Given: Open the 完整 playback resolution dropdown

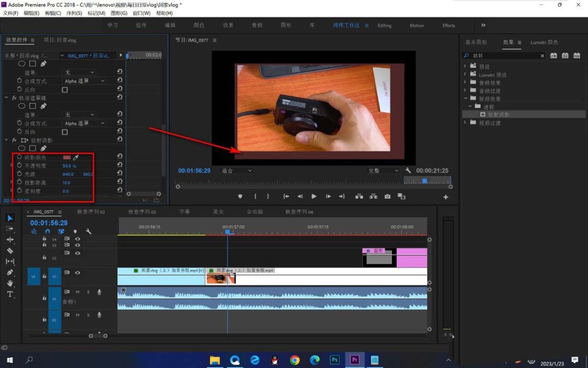Looking at the screenshot, I should coord(383,171).
